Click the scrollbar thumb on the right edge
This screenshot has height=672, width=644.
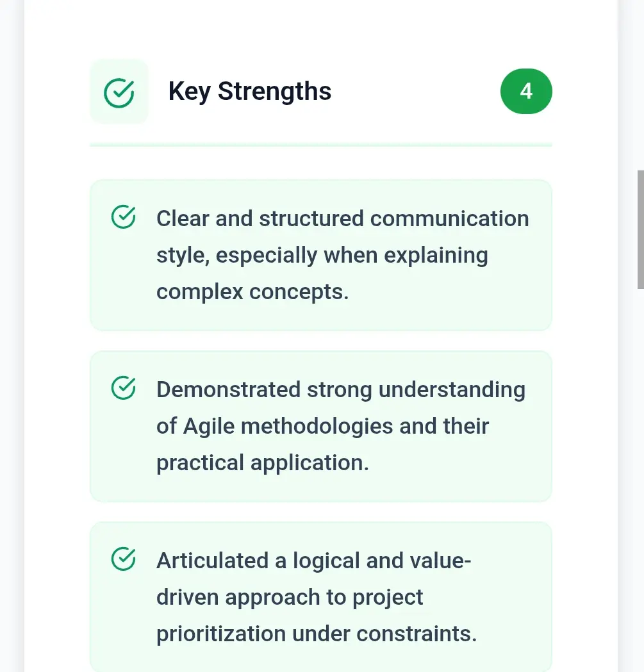pyautogui.click(x=640, y=229)
